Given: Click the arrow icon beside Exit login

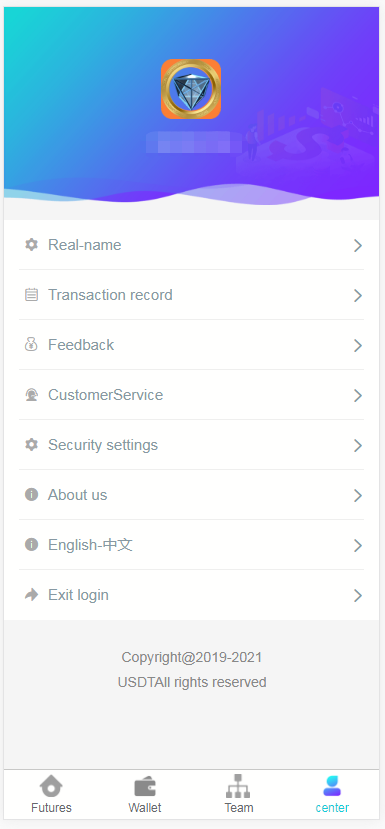Looking at the screenshot, I should click(31, 595).
